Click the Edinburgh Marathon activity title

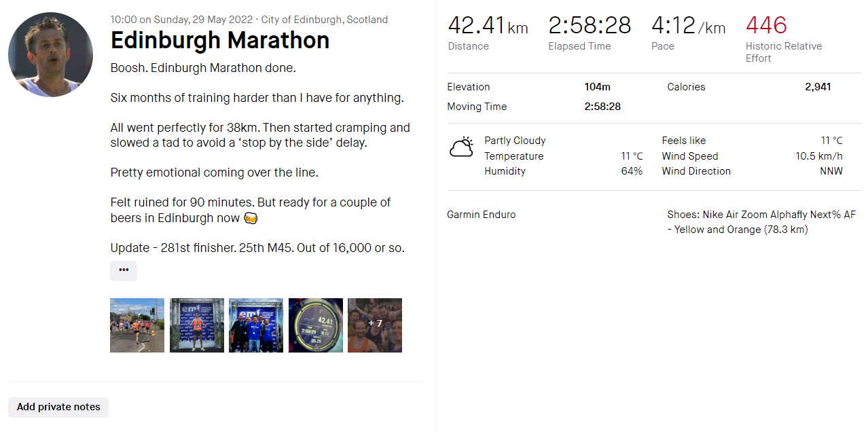click(220, 41)
